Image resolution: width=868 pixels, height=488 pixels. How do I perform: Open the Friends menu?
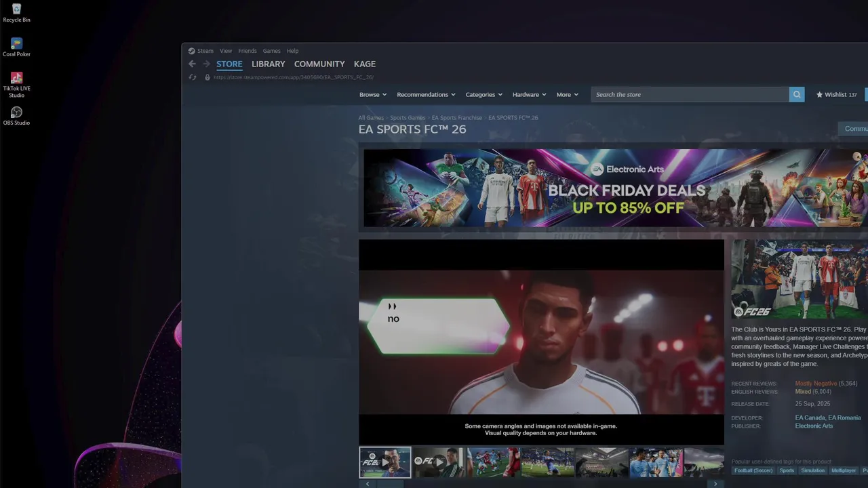[248, 51]
